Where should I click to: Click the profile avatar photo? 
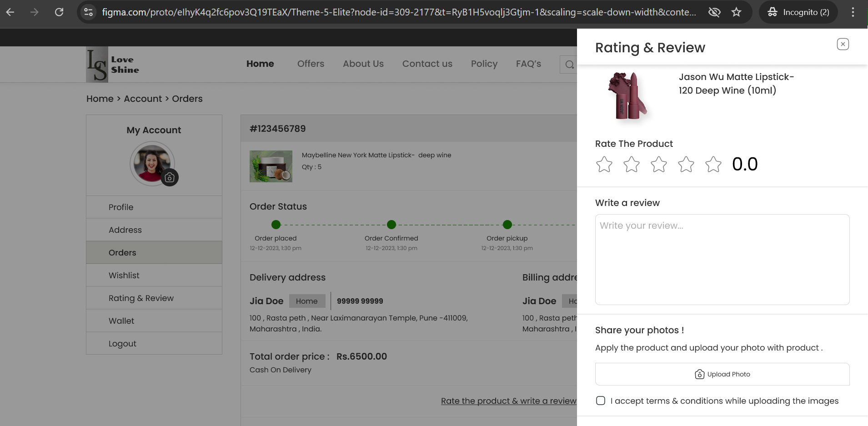pyautogui.click(x=152, y=164)
